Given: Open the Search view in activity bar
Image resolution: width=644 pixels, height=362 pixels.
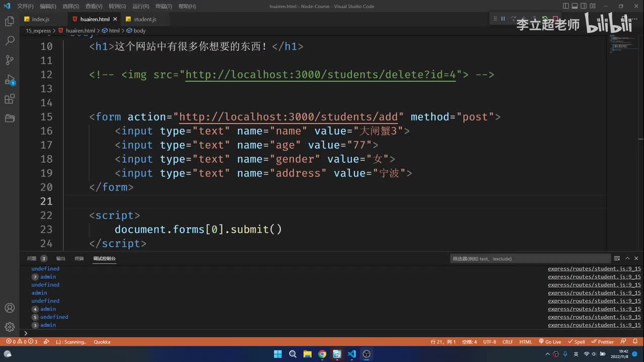Looking at the screenshot, I should 10,41.
